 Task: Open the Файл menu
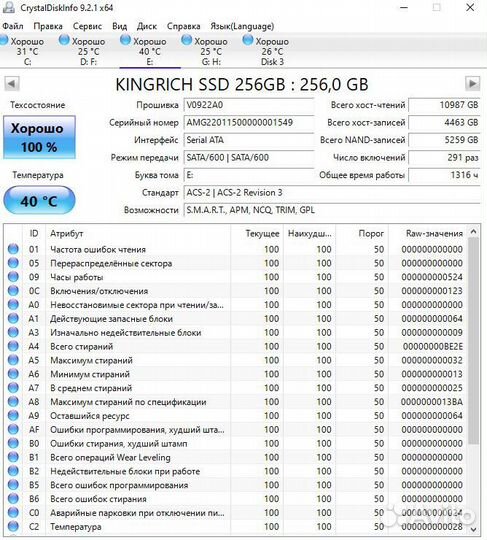[13, 26]
